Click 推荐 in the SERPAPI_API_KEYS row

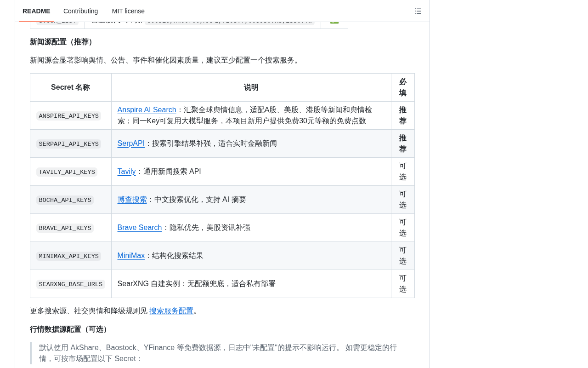(x=403, y=144)
